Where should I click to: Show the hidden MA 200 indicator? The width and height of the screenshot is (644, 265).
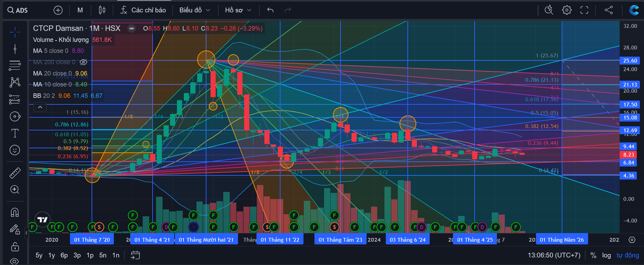[x=83, y=62]
